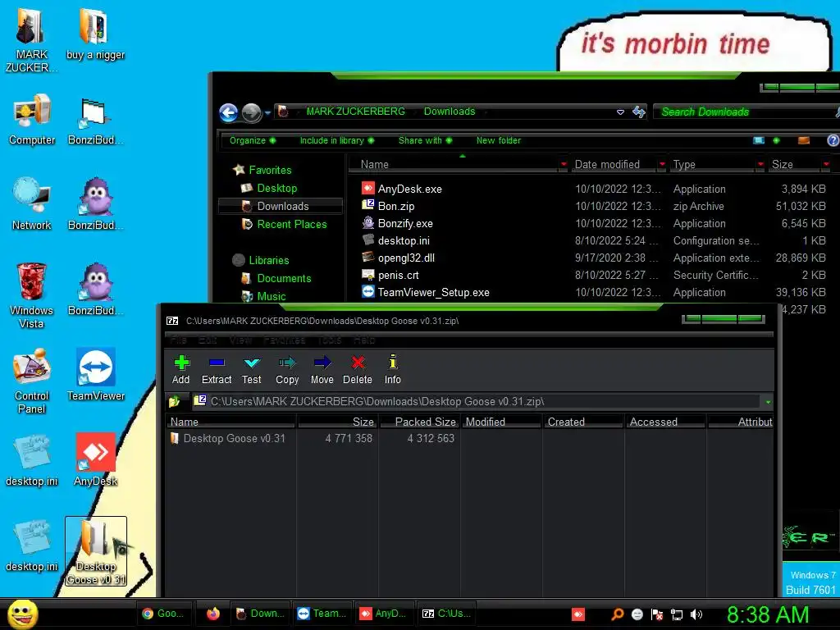Open the Share with dropdown

tap(426, 140)
